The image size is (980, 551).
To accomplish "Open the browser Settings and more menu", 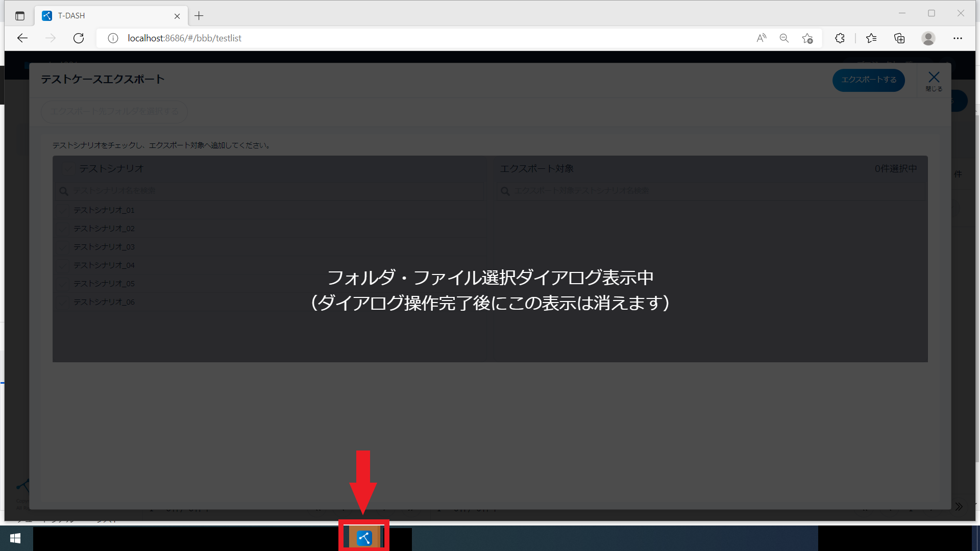I will coord(958,38).
